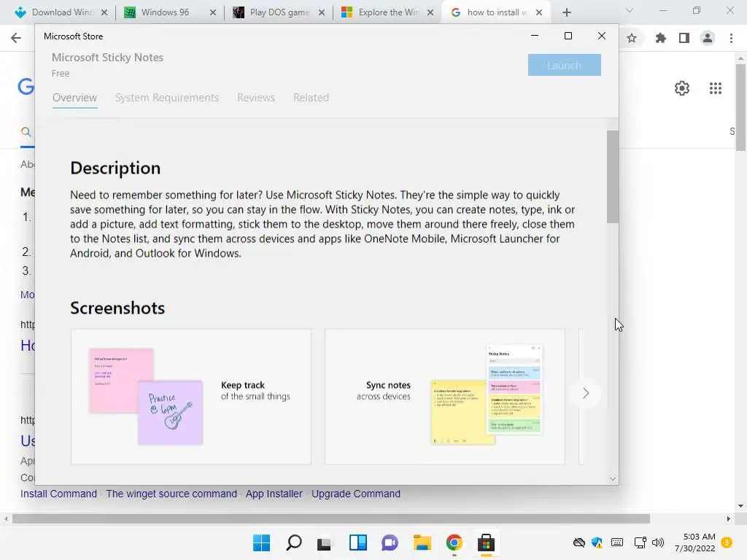Open taskbar clock and date
The width and height of the screenshot is (747, 560).
pos(695,542)
